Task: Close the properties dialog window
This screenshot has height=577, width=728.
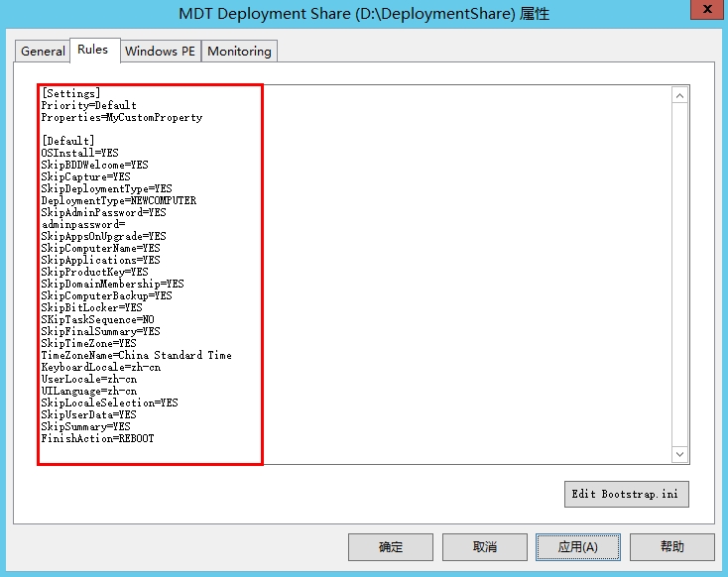Action: (707, 9)
